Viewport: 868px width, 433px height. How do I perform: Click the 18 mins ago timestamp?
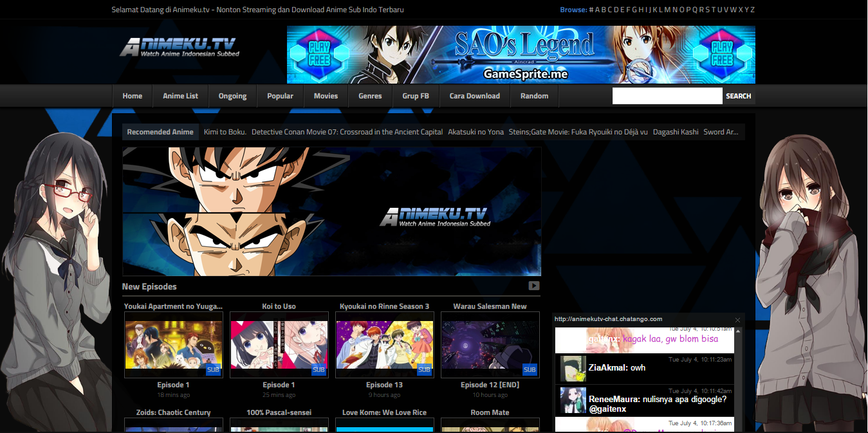tap(174, 395)
